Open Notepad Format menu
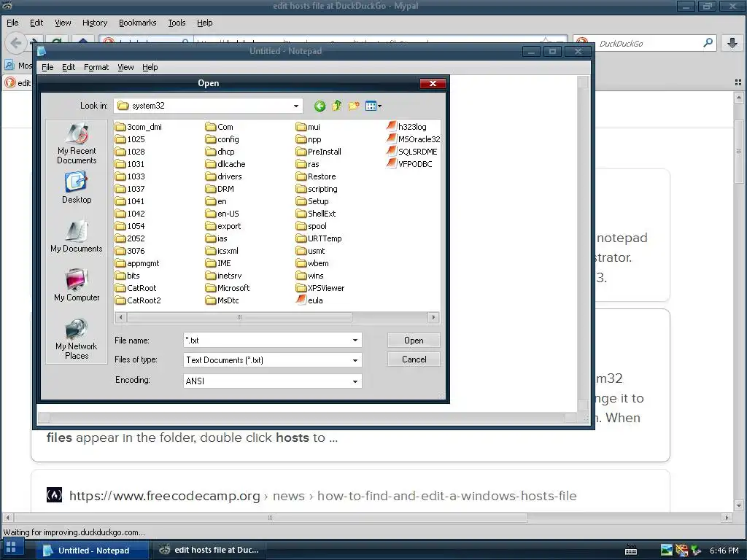The height and width of the screenshot is (560, 747). (96, 67)
